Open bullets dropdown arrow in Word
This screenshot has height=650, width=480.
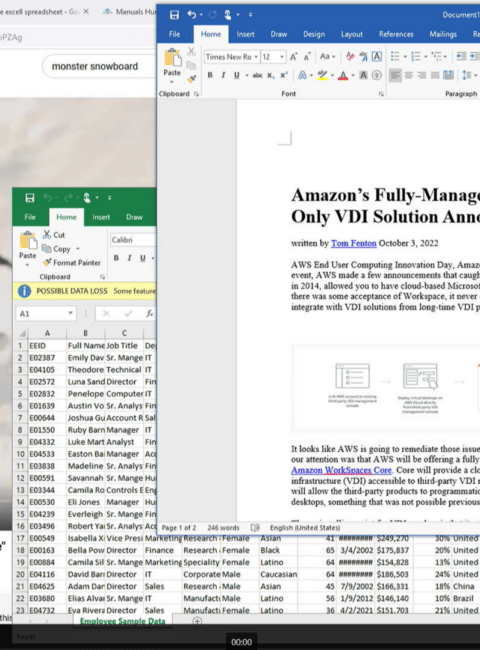[405, 57]
